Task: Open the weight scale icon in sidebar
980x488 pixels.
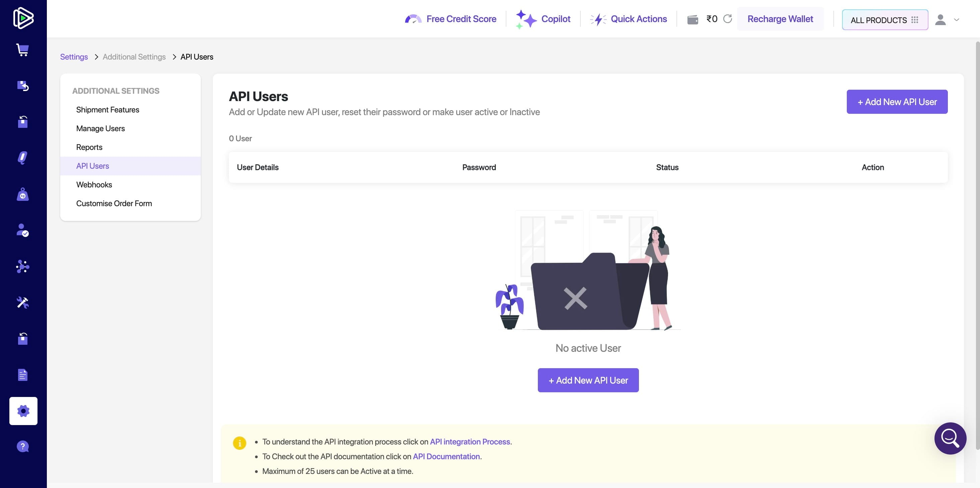Action: pyautogui.click(x=23, y=194)
